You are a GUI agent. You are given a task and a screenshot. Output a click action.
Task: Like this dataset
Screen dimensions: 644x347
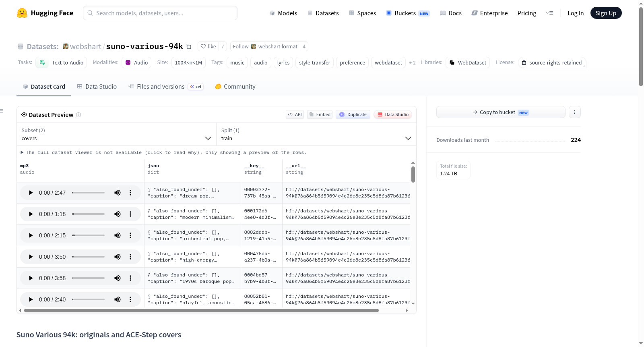208,46
